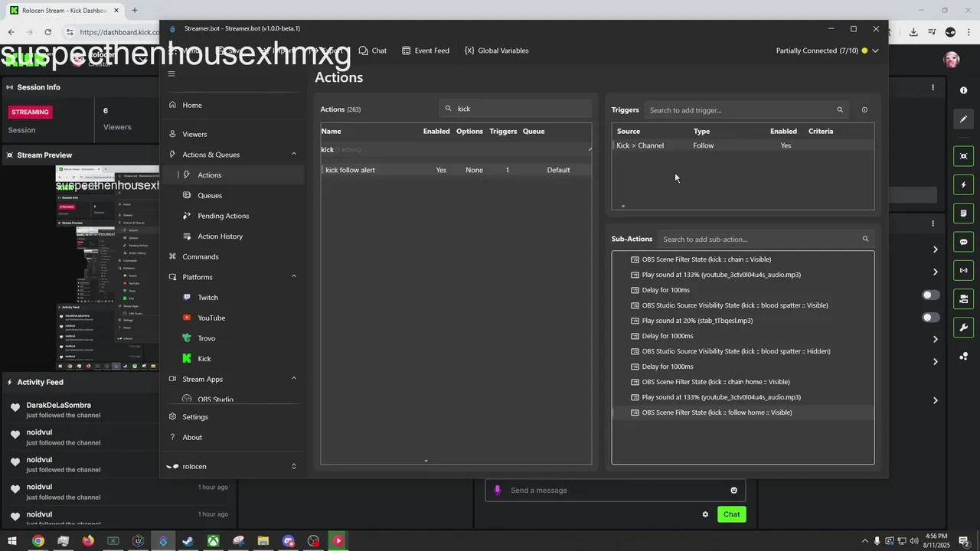Sort actions by Name column

coord(331,131)
